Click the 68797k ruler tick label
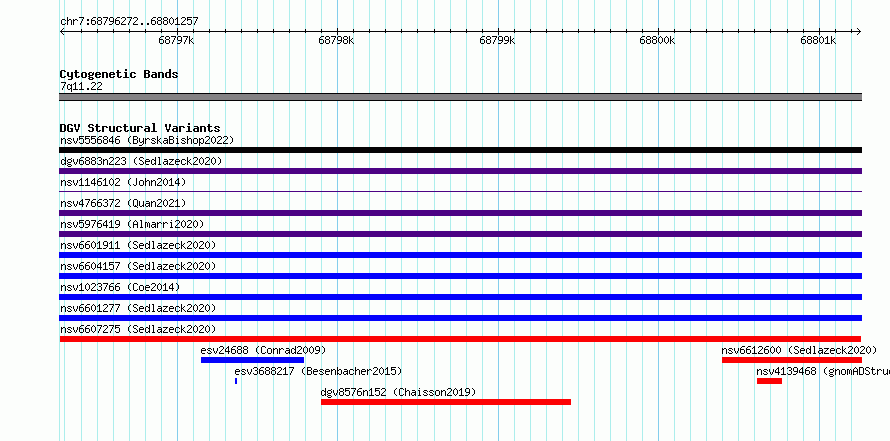Image resolution: width=890 pixels, height=441 pixels. [177, 40]
